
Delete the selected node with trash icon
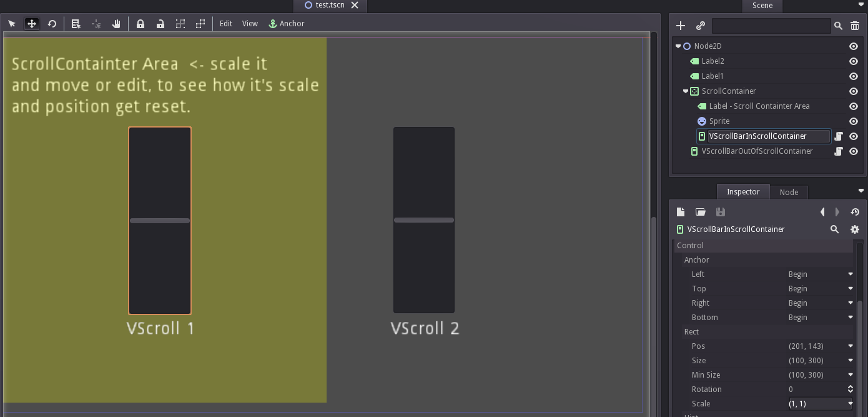pyautogui.click(x=855, y=26)
